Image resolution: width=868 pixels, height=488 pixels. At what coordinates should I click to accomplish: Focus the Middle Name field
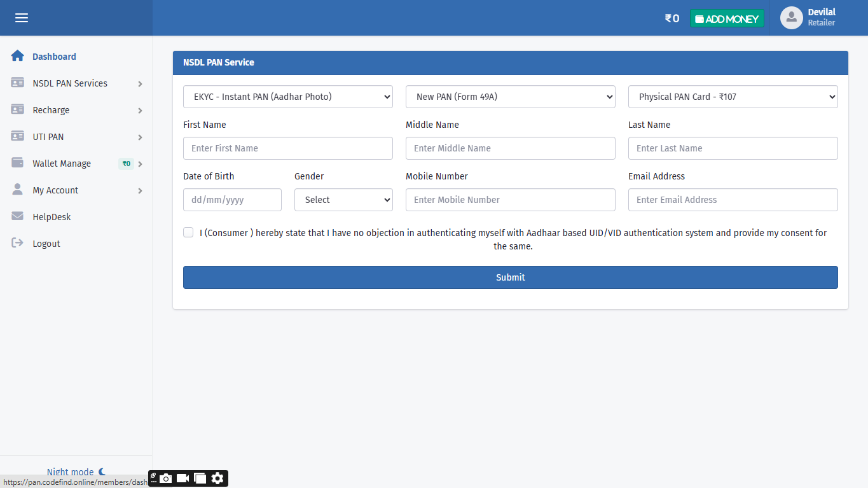pyautogui.click(x=511, y=148)
